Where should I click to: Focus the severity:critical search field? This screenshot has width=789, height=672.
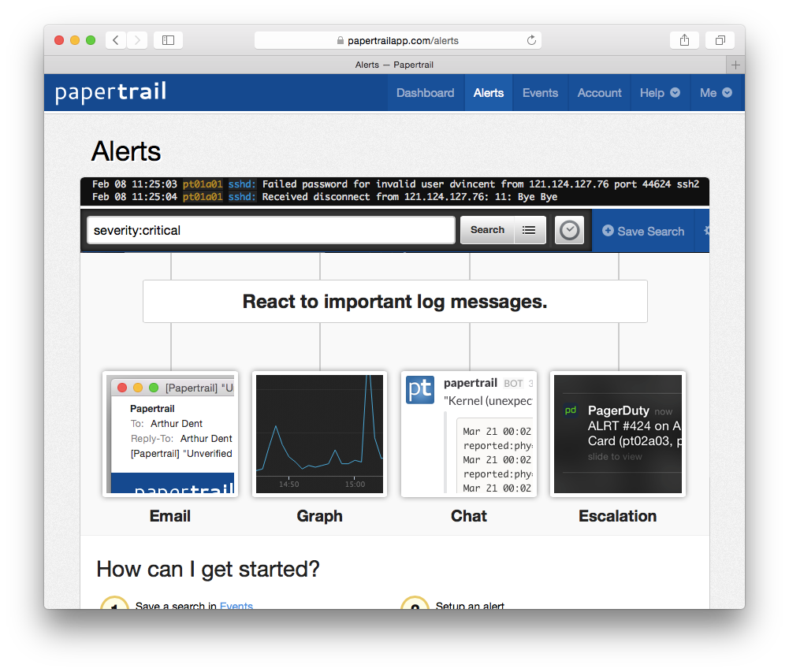271,230
